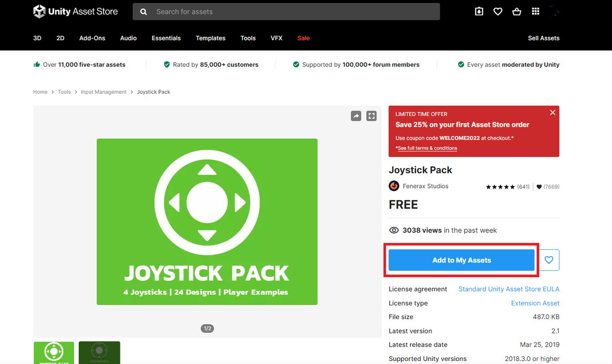The image size is (612, 364).
Task: Open fullscreen preview of the asset image
Action: tap(371, 116)
